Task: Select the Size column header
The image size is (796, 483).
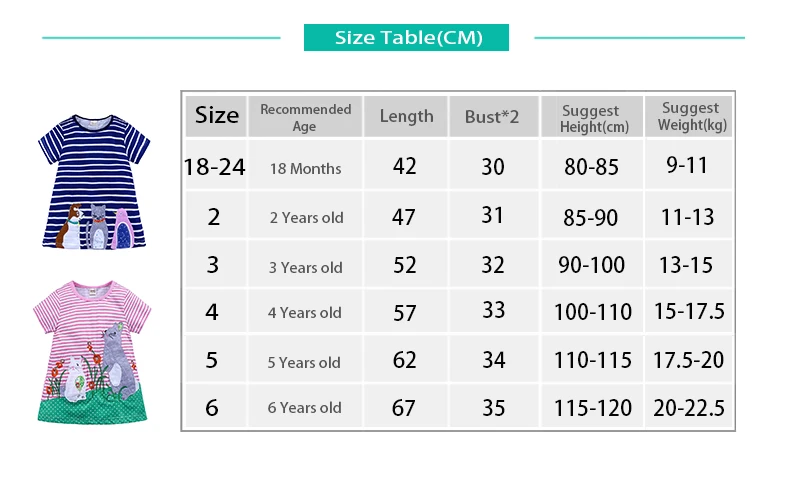Action: (x=216, y=116)
